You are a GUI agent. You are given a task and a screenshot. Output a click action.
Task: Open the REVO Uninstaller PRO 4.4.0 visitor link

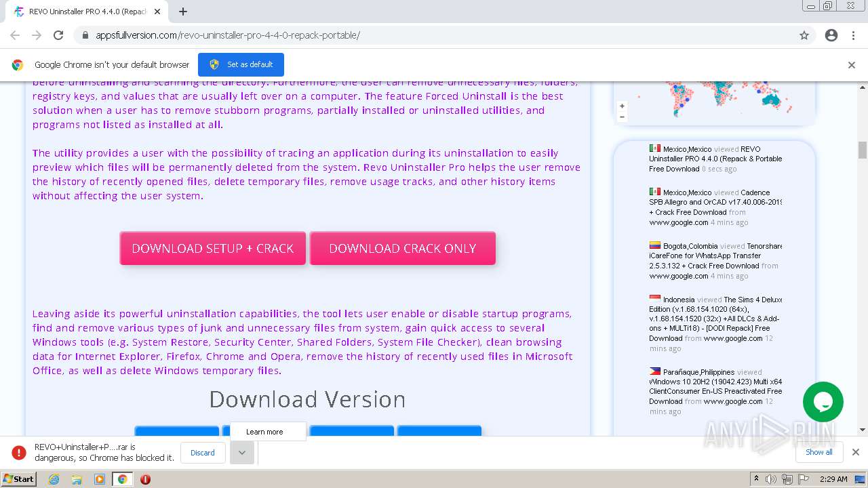(x=715, y=159)
